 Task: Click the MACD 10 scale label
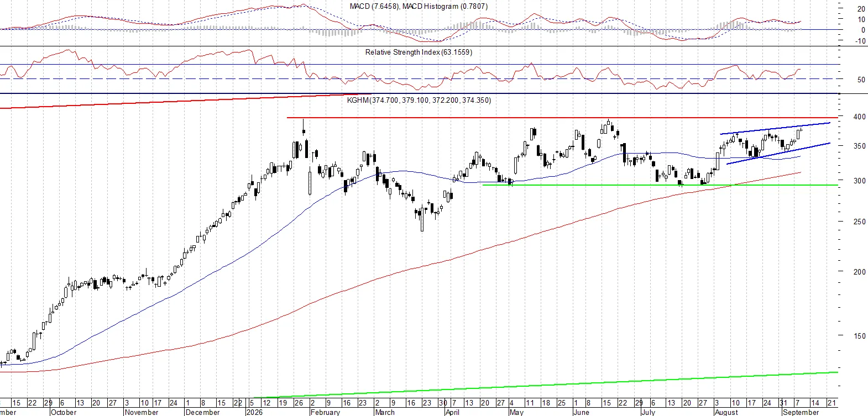(x=861, y=19)
